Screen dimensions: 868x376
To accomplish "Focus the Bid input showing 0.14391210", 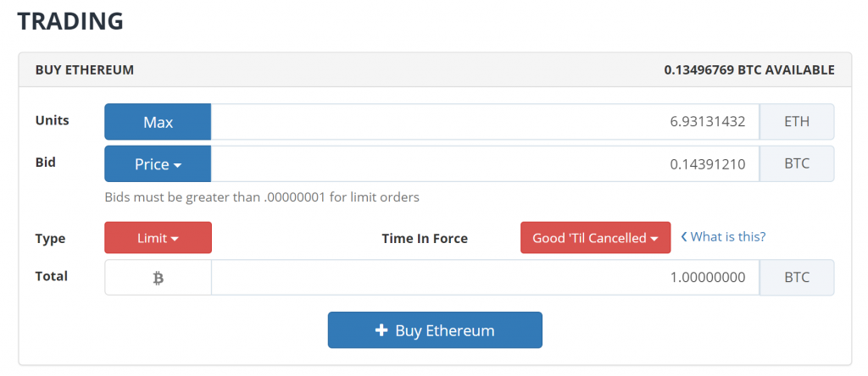I will (x=485, y=164).
